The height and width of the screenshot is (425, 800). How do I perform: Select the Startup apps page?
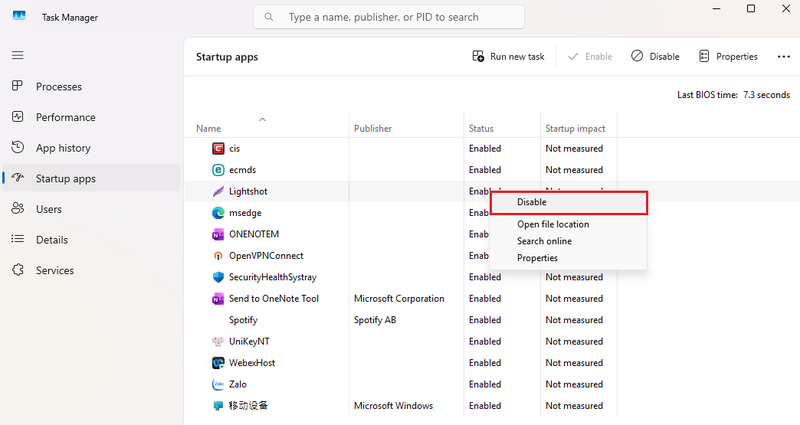point(91,178)
